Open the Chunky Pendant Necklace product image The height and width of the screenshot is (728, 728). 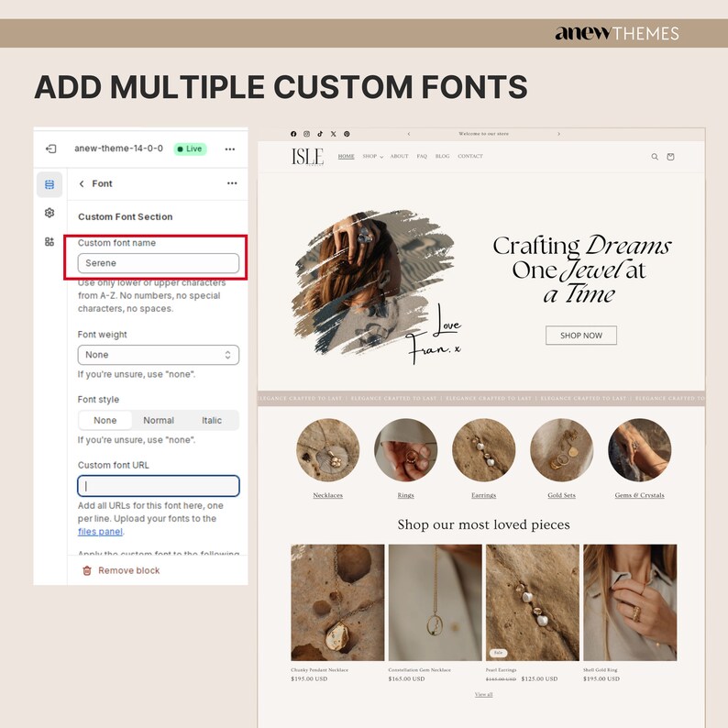click(337, 602)
